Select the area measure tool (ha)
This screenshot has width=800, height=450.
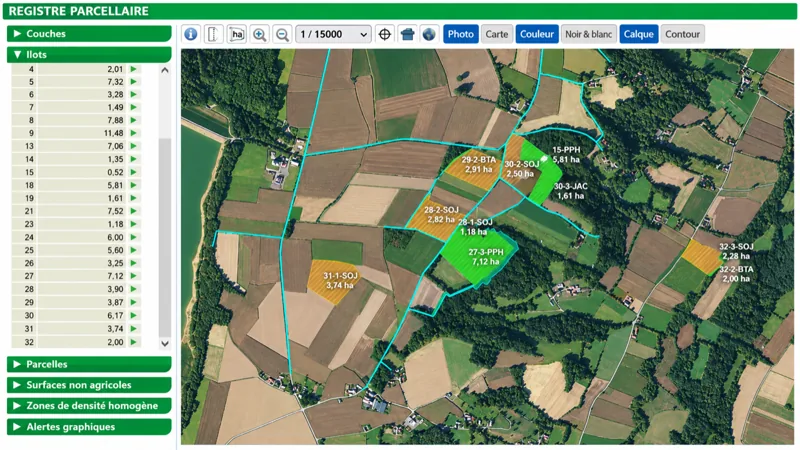click(x=237, y=34)
